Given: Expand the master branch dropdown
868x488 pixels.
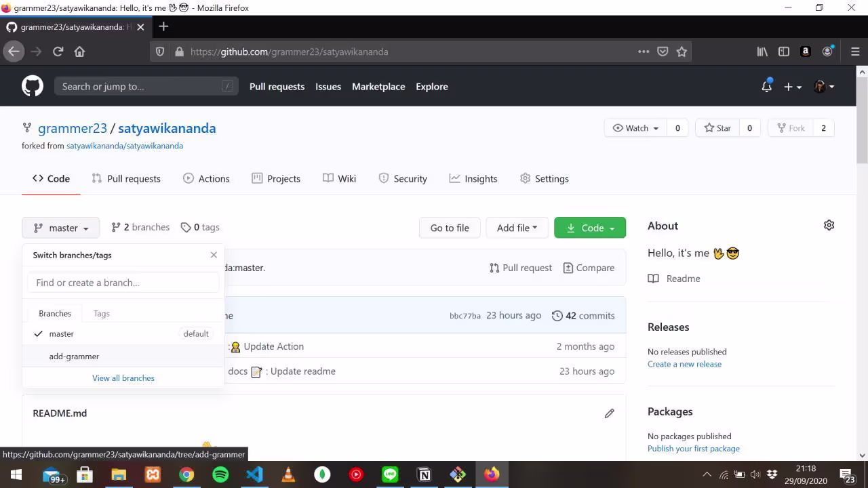Looking at the screenshot, I should (x=61, y=228).
